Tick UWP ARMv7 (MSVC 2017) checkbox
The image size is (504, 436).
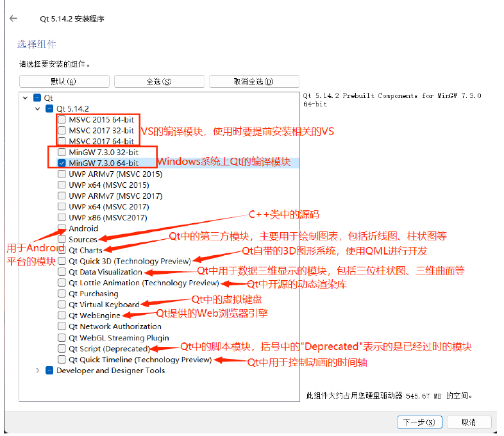[x=62, y=196]
